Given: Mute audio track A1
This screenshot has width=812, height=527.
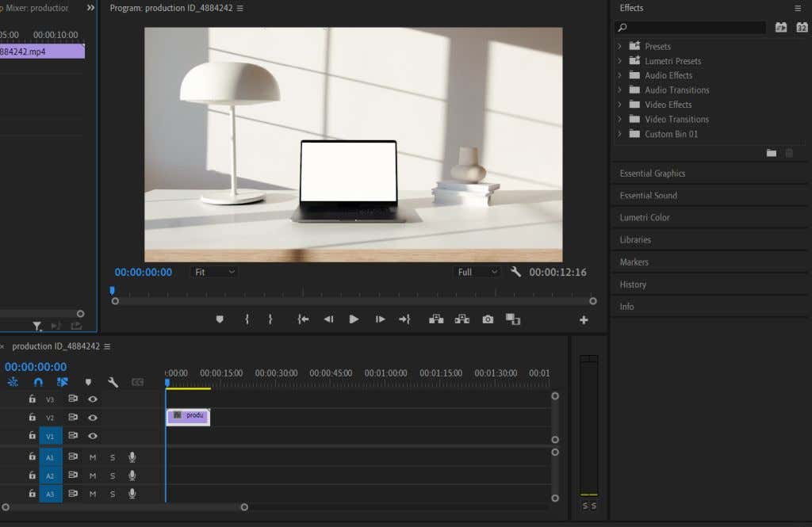Looking at the screenshot, I should [93, 457].
